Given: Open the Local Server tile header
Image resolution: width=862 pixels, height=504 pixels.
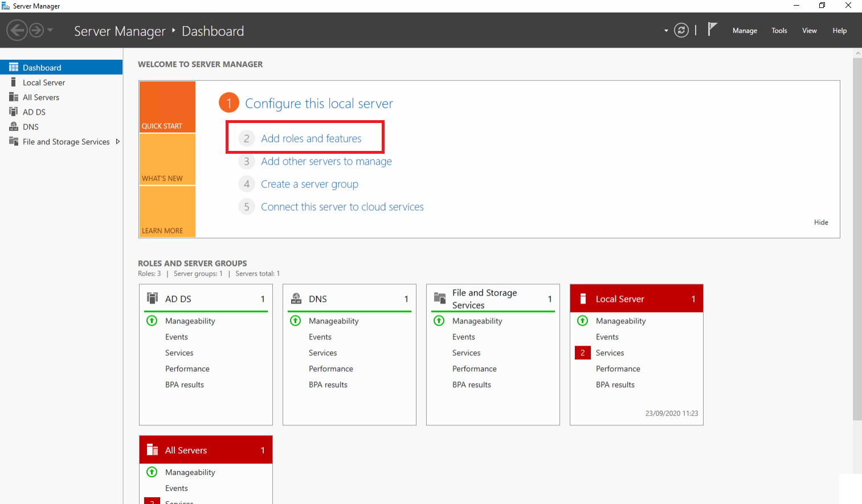Looking at the screenshot, I should coord(636,298).
